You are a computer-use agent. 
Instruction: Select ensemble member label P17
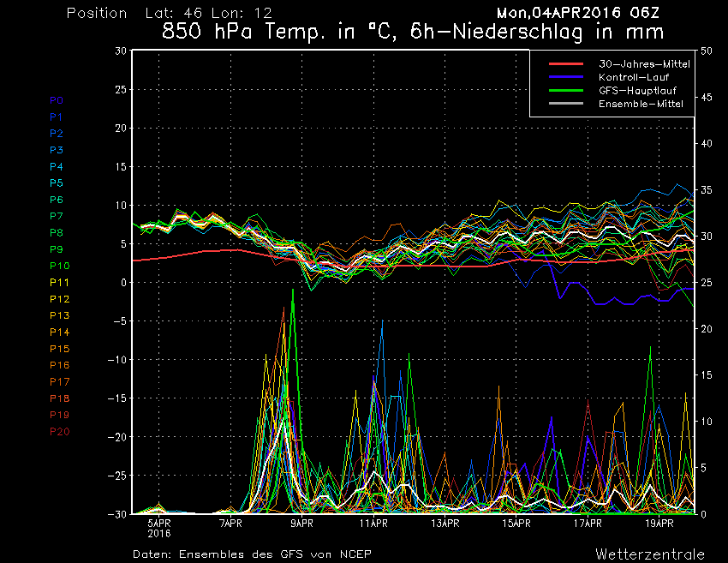pyautogui.click(x=59, y=381)
